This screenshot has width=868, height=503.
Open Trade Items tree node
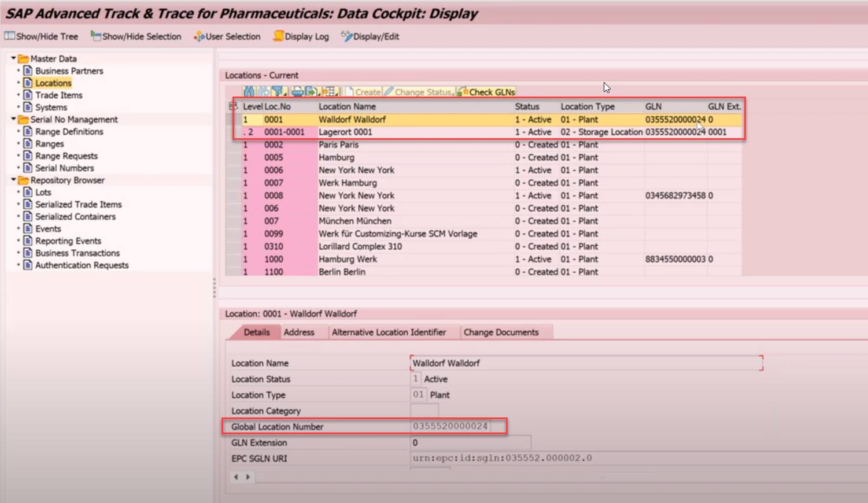58,95
